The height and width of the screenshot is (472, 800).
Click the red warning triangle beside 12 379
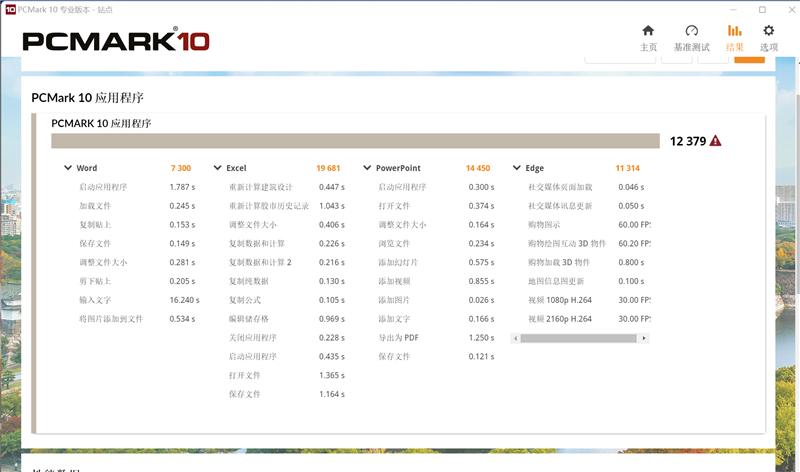[x=715, y=141]
